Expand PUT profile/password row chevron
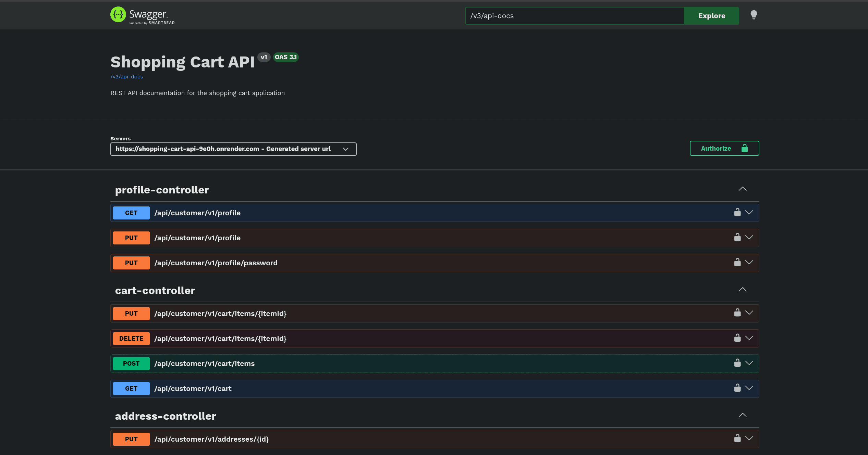Image resolution: width=868 pixels, height=455 pixels. [x=749, y=263]
